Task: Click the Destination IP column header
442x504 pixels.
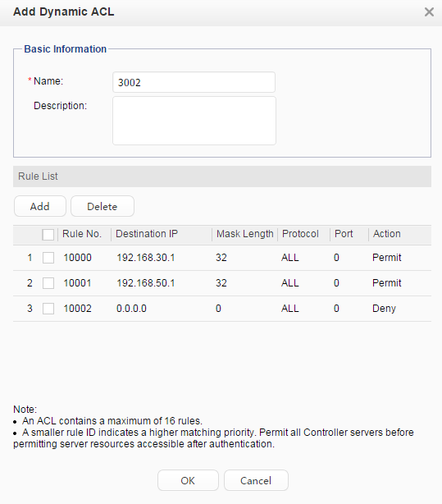Action: click(x=147, y=234)
